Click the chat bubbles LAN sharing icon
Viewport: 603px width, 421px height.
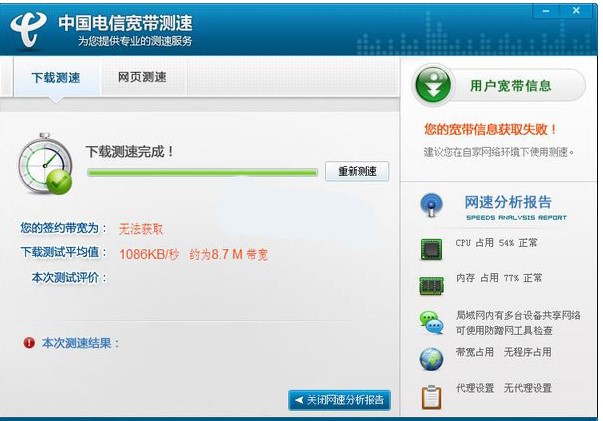(431, 322)
